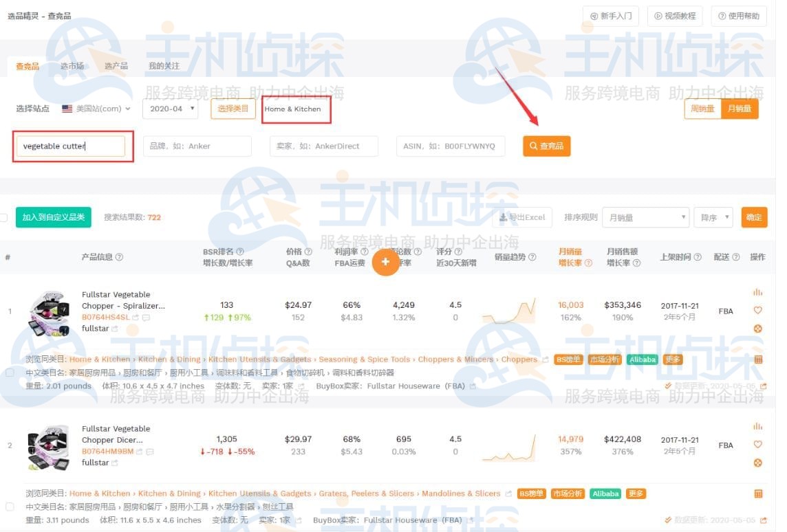
Task: Open link icon after Mandolines & Slicers breadcrumb
Action: pos(508,494)
